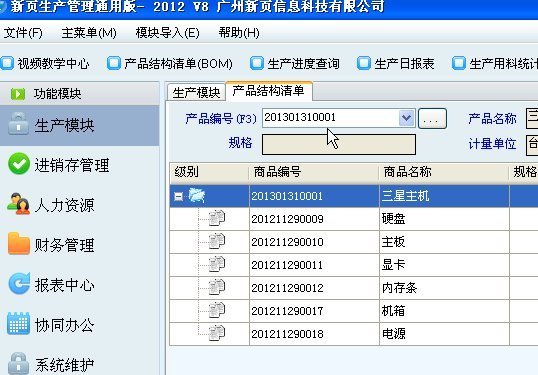The image size is (538, 375).
Task: Click the document icon in the 内存条 row
Action: [x=217, y=287]
